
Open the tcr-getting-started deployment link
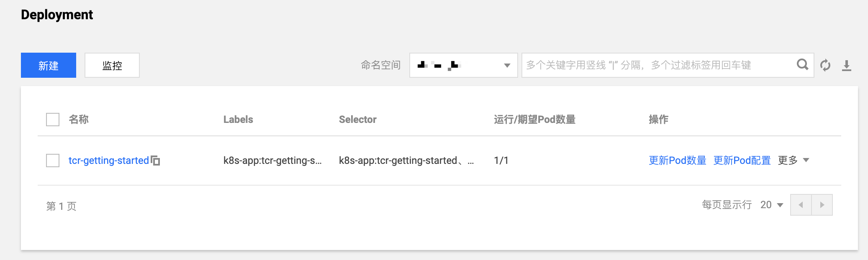click(x=109, y=161)
